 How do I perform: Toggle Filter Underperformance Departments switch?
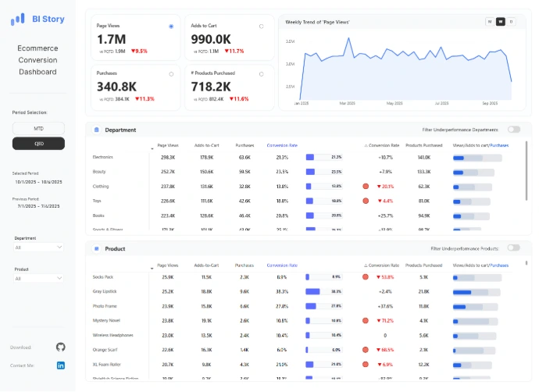(x=513, y=130)
